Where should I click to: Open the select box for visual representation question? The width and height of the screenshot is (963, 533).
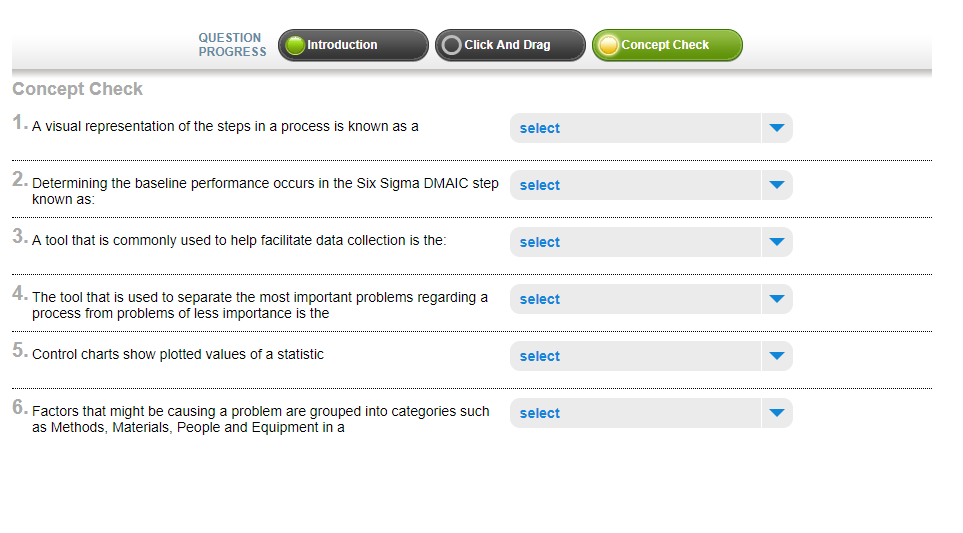coord(651,128)
